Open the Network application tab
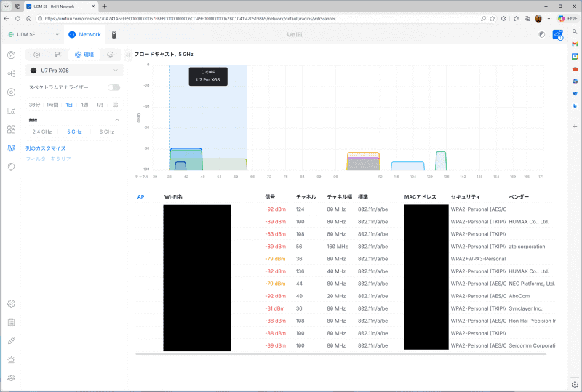Image resolution: width=582 pixels, height=392 pixels. coord(84,34)
